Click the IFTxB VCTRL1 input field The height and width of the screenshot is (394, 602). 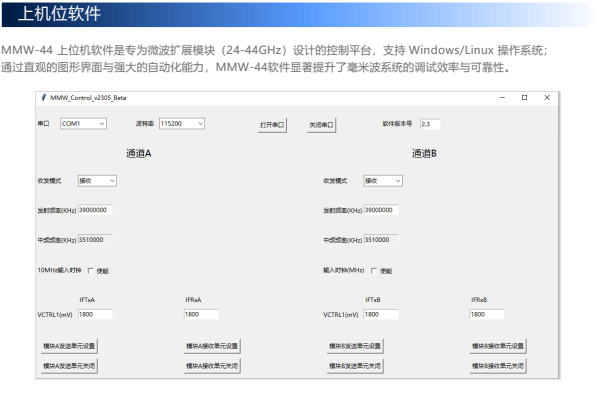381,315
